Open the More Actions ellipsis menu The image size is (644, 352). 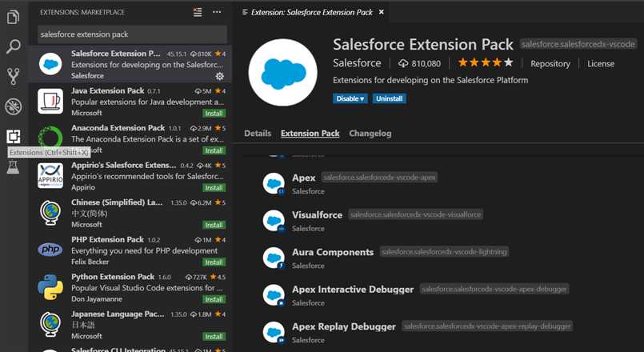[x=217, y=12]
